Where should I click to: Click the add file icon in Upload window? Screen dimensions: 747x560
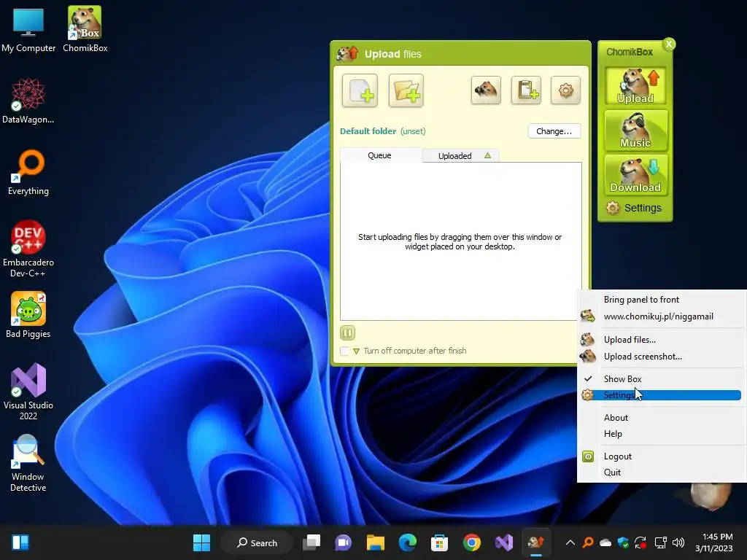[360, 90]
